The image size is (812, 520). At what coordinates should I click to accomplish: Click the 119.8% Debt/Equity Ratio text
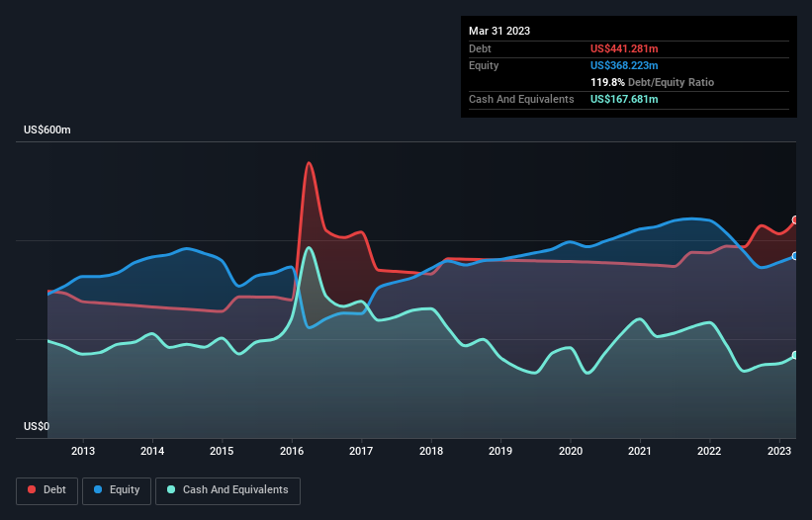[652, 82]
